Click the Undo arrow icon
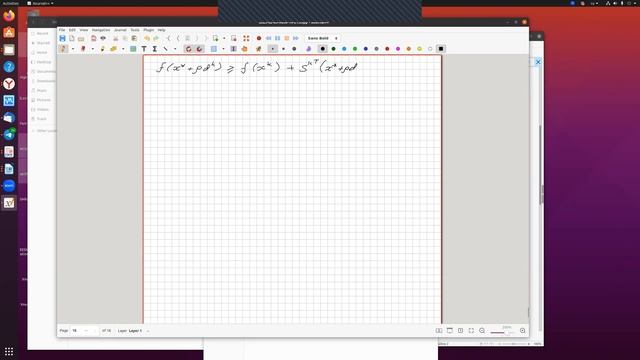This screenshot has height=360, width=640. click(x=147, y=38)
